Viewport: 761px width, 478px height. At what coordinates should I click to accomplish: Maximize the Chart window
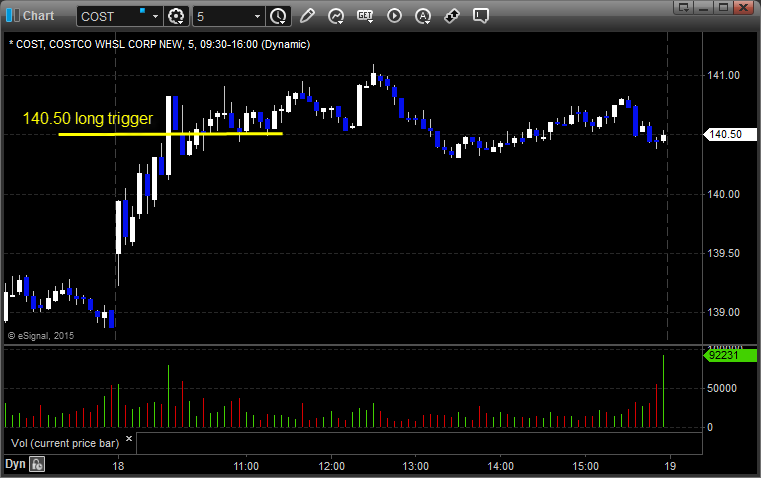pos(723,7)
